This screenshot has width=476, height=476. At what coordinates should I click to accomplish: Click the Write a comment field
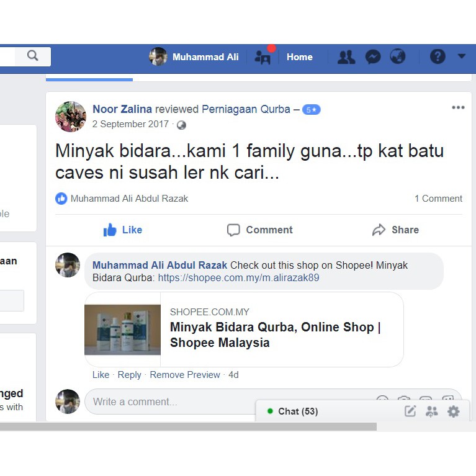[223, 402]
